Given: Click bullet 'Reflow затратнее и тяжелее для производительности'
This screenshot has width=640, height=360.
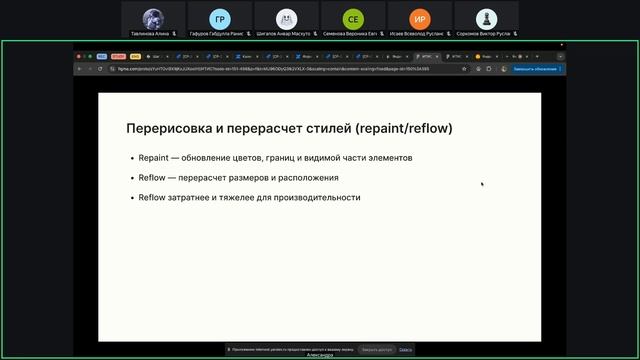Looking at the screenshot, I should click(249, 198).
